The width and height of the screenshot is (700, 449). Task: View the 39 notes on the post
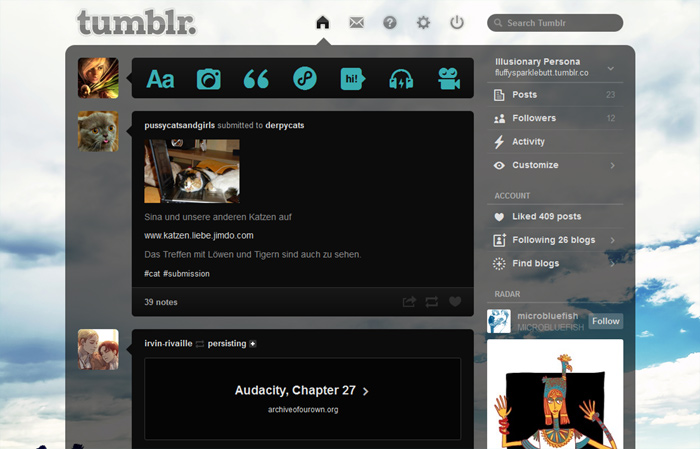point(161,302)
